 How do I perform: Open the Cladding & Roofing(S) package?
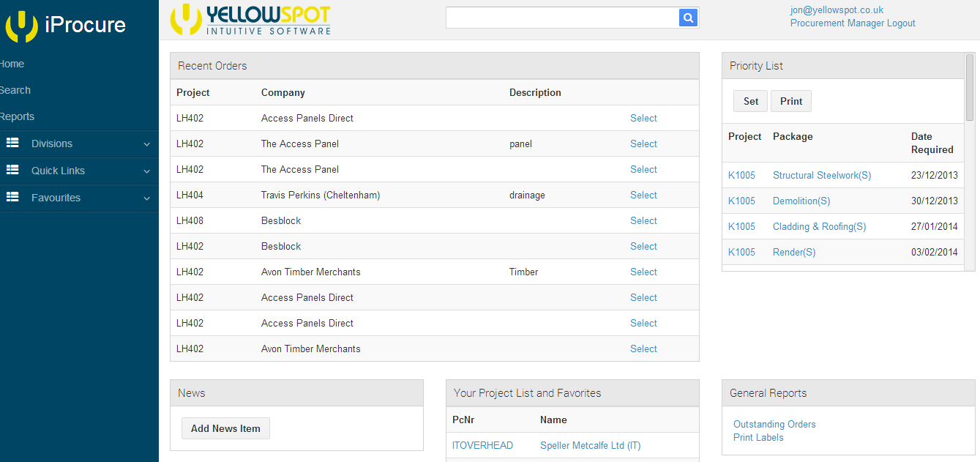coord(820,226)
